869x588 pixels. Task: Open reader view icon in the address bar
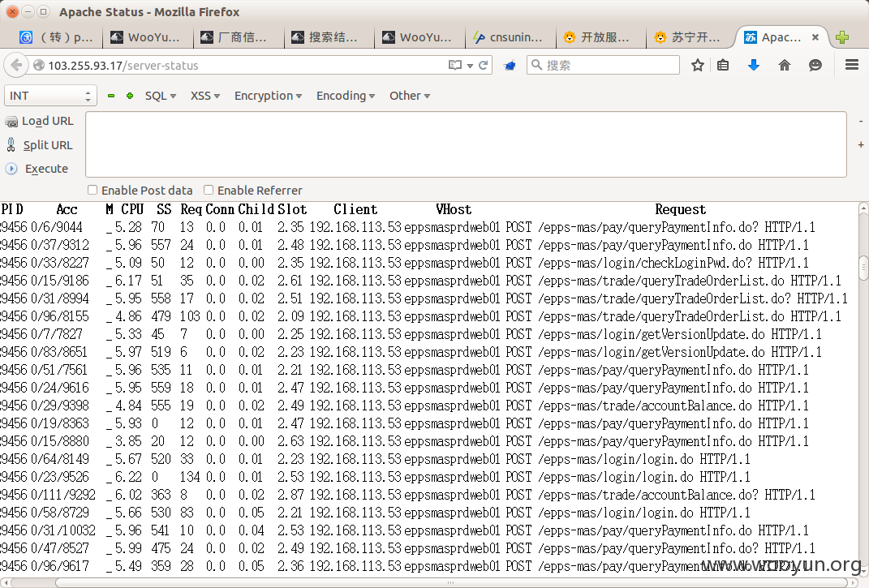pyautogui.click(x=454, y=66)
